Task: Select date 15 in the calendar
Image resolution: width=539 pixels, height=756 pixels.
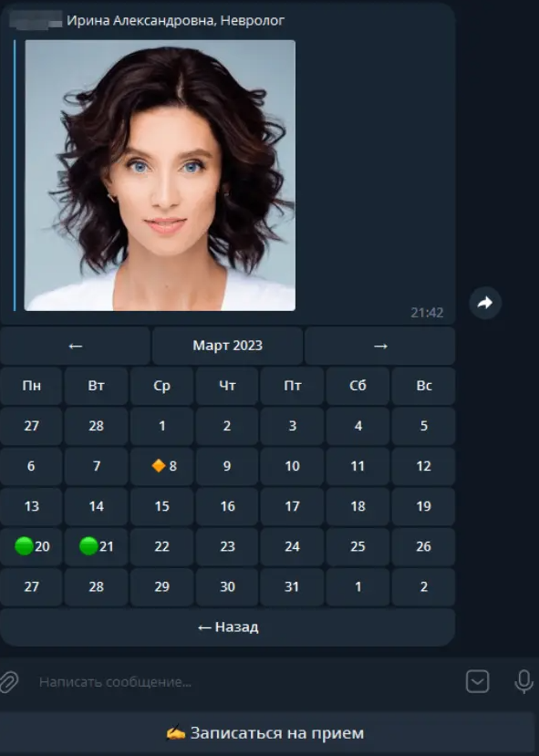Action: [162, 506]
